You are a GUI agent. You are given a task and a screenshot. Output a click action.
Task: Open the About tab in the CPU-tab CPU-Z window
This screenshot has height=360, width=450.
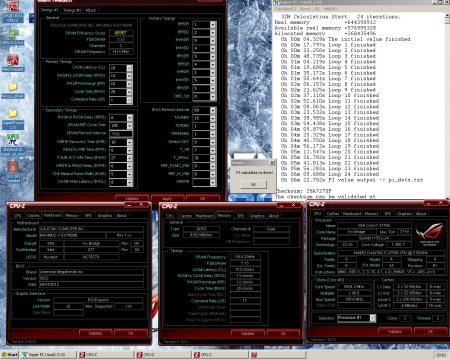pyautogui.click(x=421, y=214)
